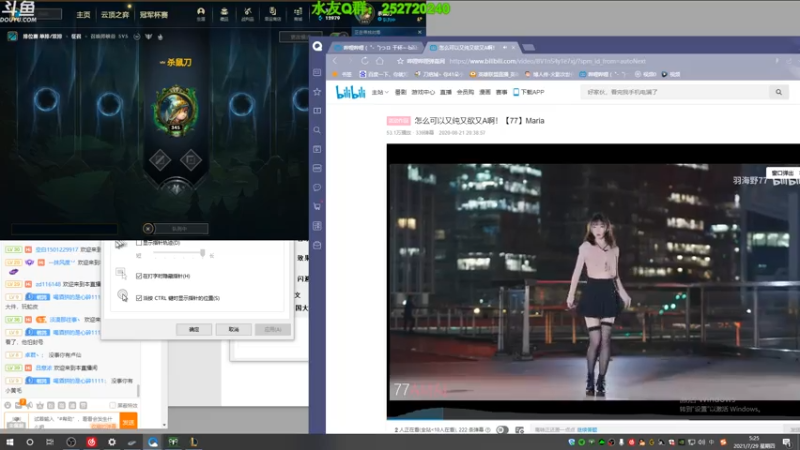Image resolution: width=800 pixels, height=450 pixels.
Task: Reload the bilibili page
Action: click(x=364, y=61)
